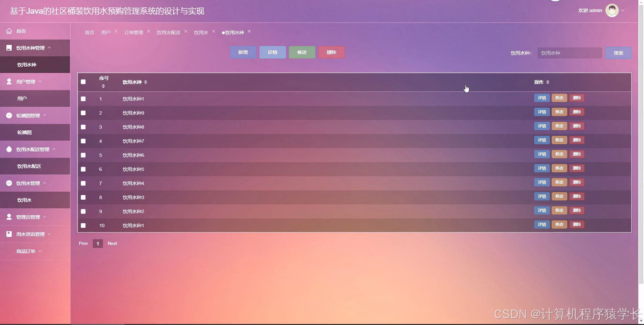Go to the Prev page
The image size is (644, 325).
click(83, 244)
